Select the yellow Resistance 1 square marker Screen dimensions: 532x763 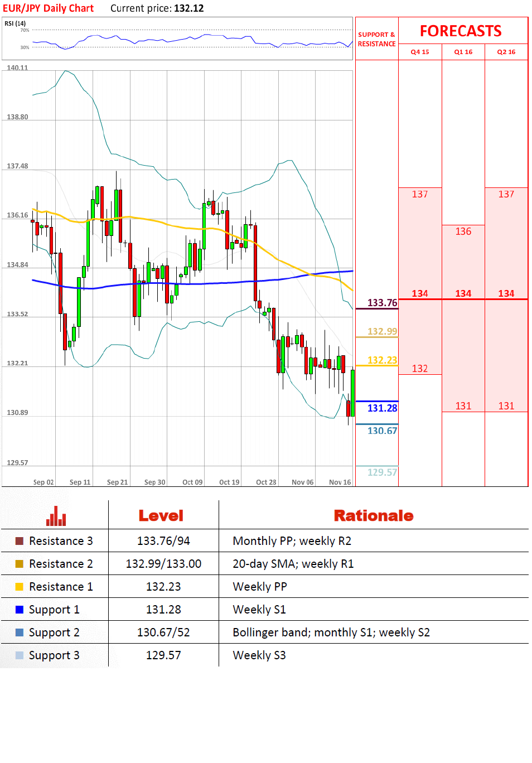[20, 587]
